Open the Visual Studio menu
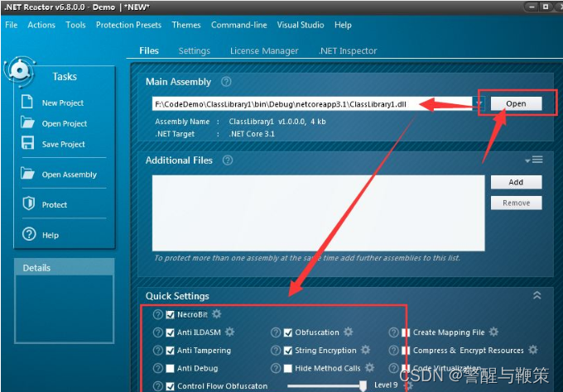This screenshot has height=392, width=563. pos(301,25)
